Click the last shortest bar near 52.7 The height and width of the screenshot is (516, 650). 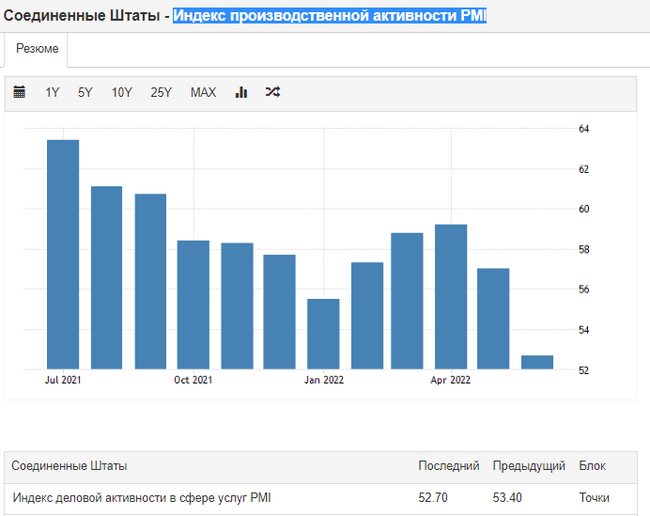pos(537,362)
